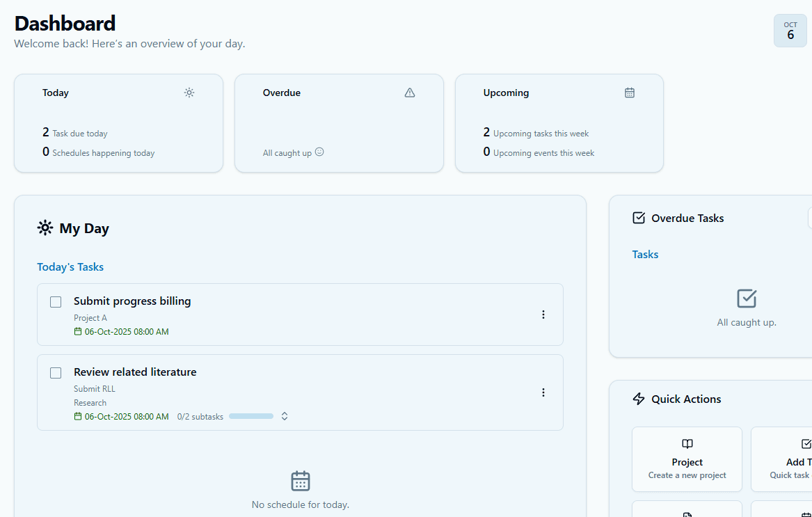
Task: Select the Tasks tab under Overdue Tasks
Action: coord(645,255)
